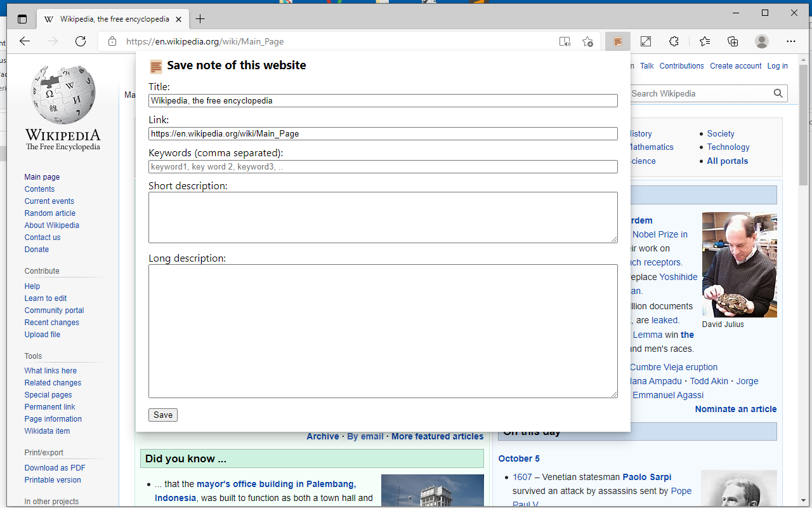Image resolution: width=812 pixels, height=508 pixels.
Task: Click the expand/fullscreen extension icon
Action: 645,41
